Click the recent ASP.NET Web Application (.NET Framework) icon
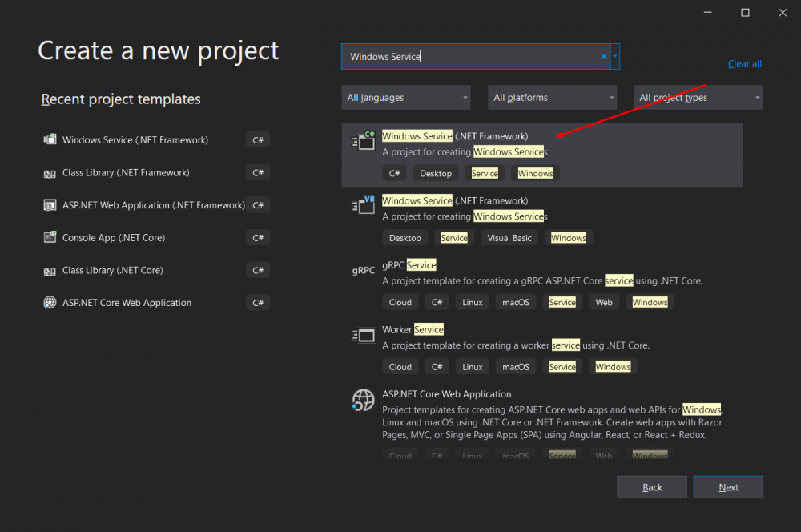The image size is (801, 532). pos(49,205)
